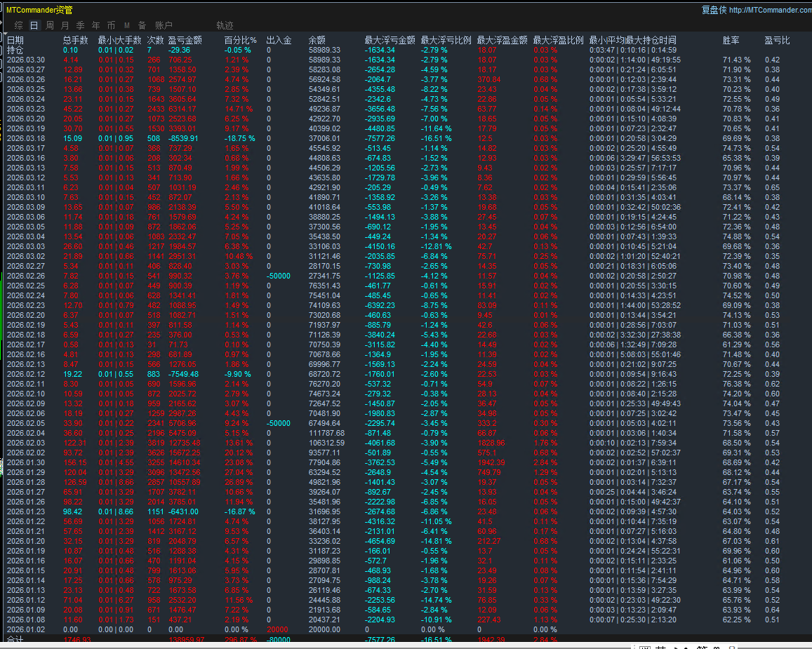Click the 胜率 column header
The width and height of the screenshot is (812, 649).
(x=731, y=41)
